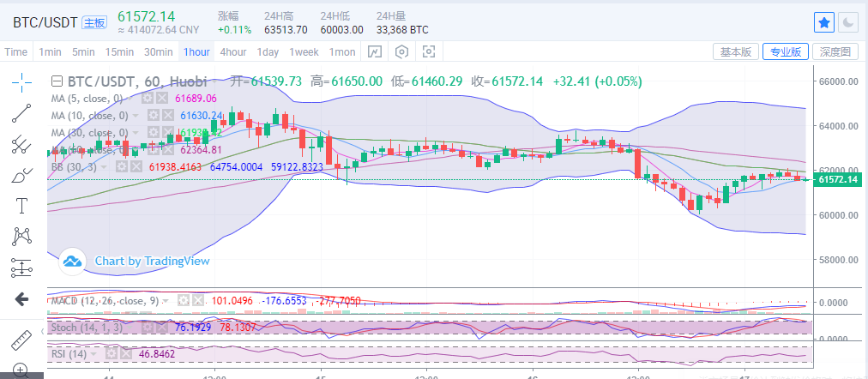Click the BTC/USDT pair title
This screenshot has height=379, width=868.
point(45,22)
